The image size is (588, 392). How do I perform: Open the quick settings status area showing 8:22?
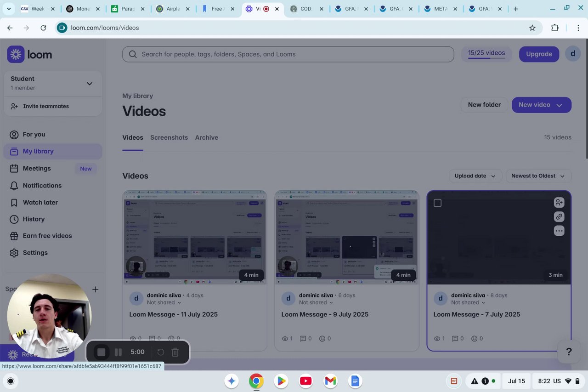tap(559, 381)
